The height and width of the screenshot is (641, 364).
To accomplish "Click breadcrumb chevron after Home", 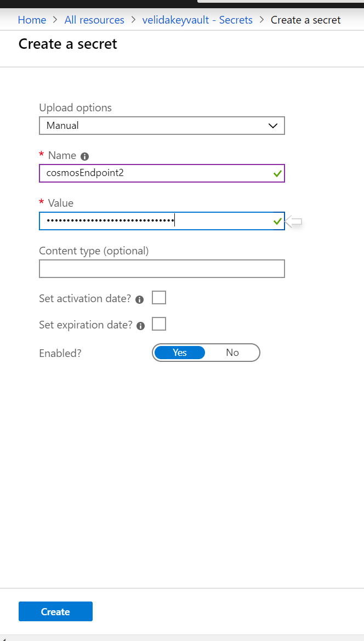I will coord(55,20).
